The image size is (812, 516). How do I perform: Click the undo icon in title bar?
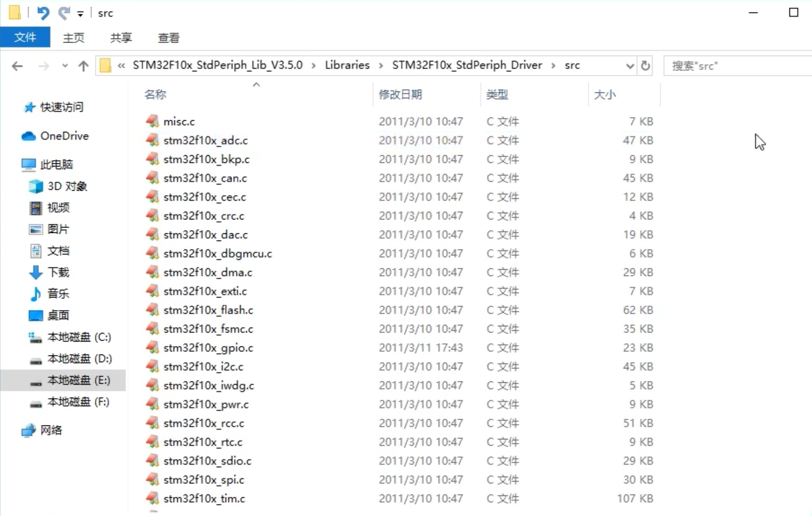[x=43, y=13]
